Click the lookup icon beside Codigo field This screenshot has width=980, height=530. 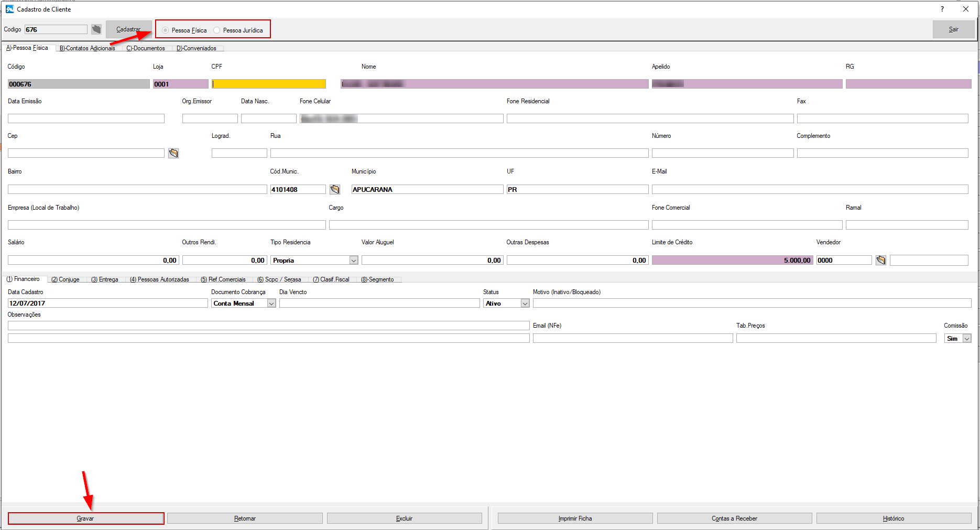click(96, 29)
